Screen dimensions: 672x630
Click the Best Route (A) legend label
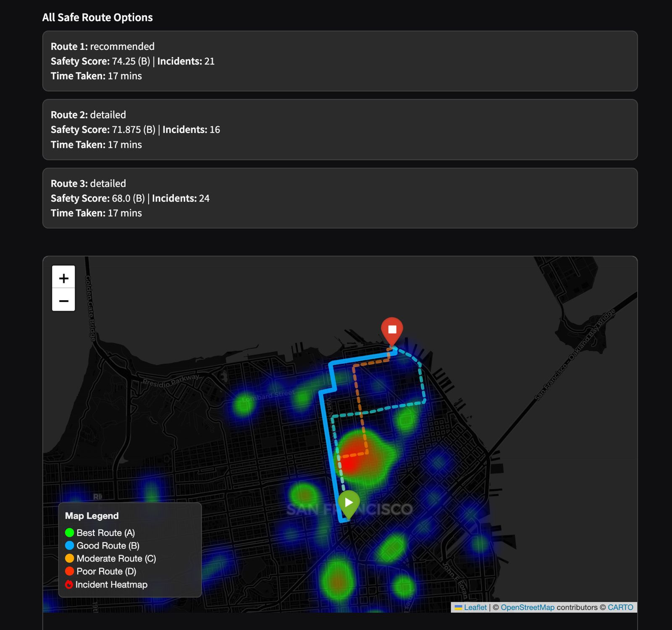pos(105,533)
